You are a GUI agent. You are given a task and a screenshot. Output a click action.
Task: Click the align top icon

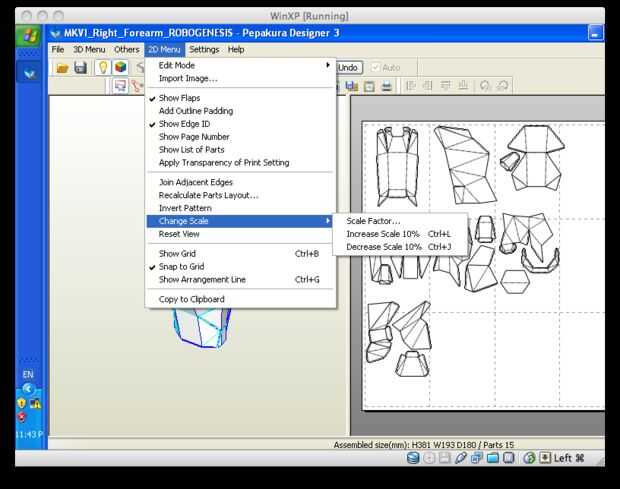(446, 86)
